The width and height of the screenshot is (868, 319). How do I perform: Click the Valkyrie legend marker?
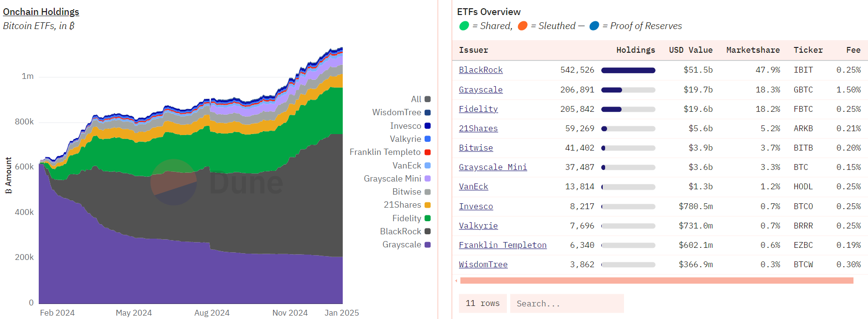click(x=427, y=139)
